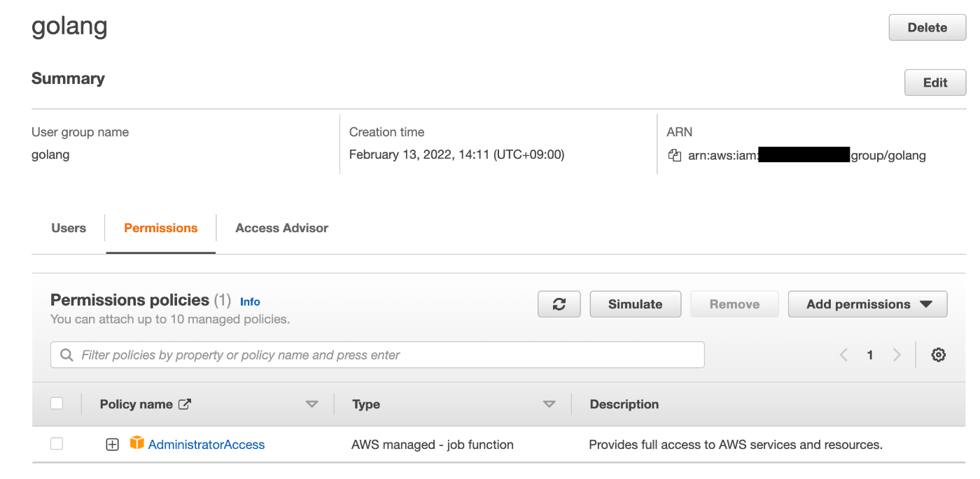Focus the filter policies search field
Image resolution: width=980 pixels, height=479 pixels.
point(377,355)
